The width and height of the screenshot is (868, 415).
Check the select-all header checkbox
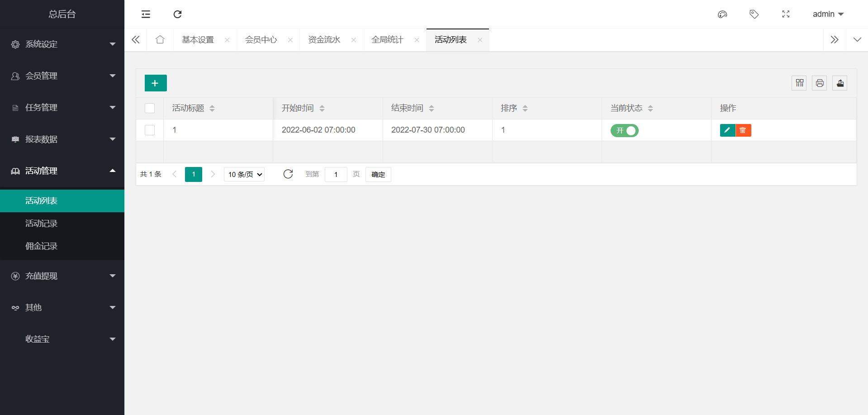click(x=150, y=108)
